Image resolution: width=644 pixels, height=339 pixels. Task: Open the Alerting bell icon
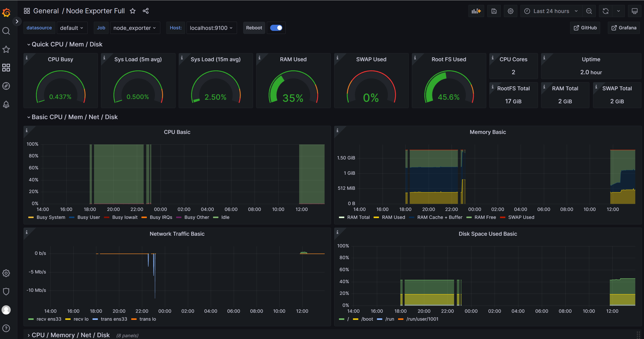[6, 104]
